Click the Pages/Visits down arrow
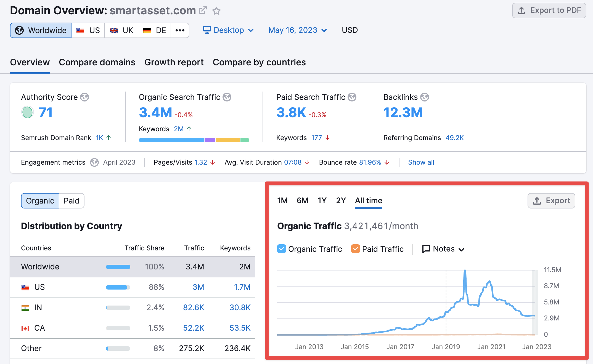 point(213,162)
